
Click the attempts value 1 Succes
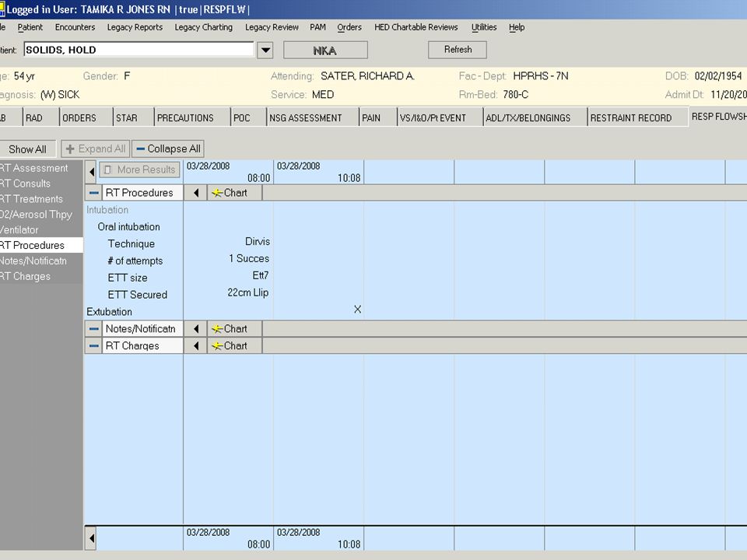pos(249,258)
